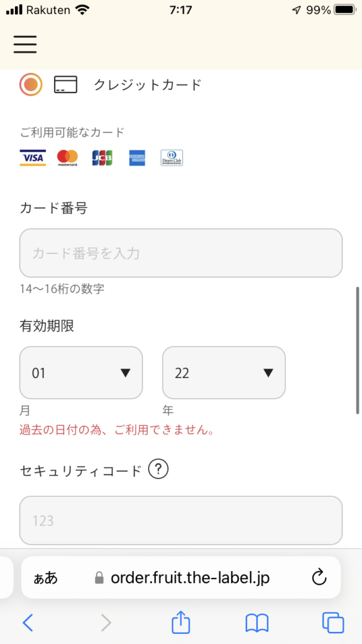Open the expiry month dropdown
This screenshot has width=362, height=644.
click(x=81, y=373)
